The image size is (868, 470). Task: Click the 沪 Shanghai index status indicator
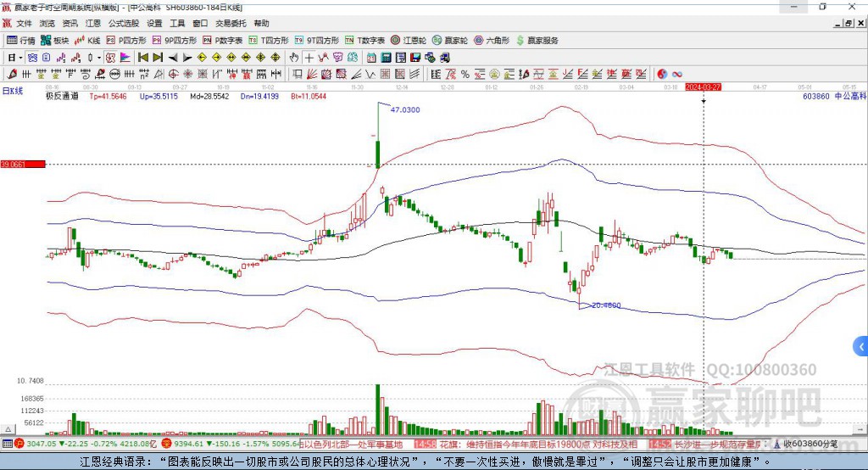(19, 444)
